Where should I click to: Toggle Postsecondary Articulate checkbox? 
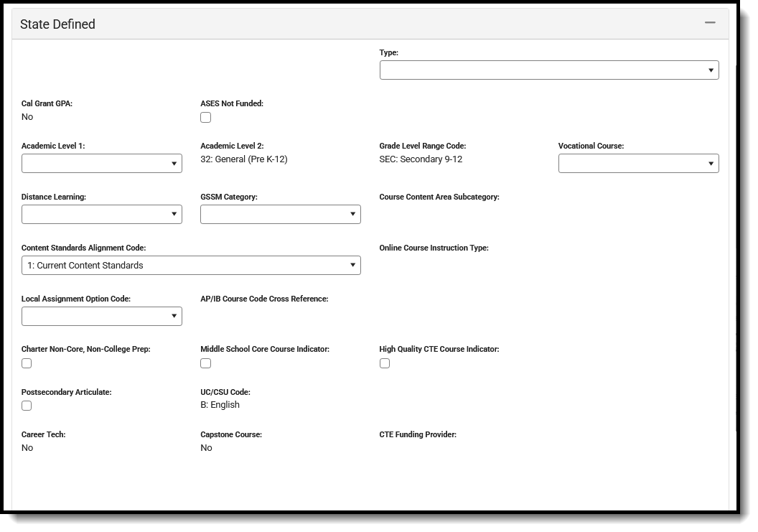click(27, 406)
